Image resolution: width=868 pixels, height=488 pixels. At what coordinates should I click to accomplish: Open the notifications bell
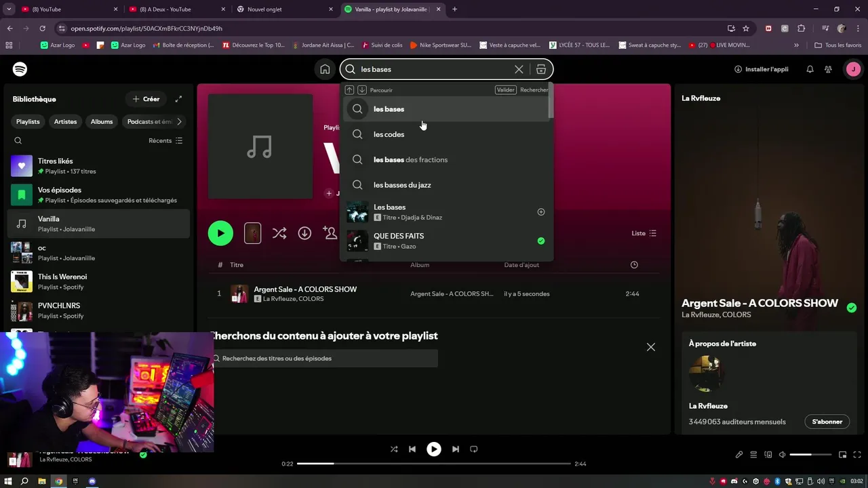(810, 69)
